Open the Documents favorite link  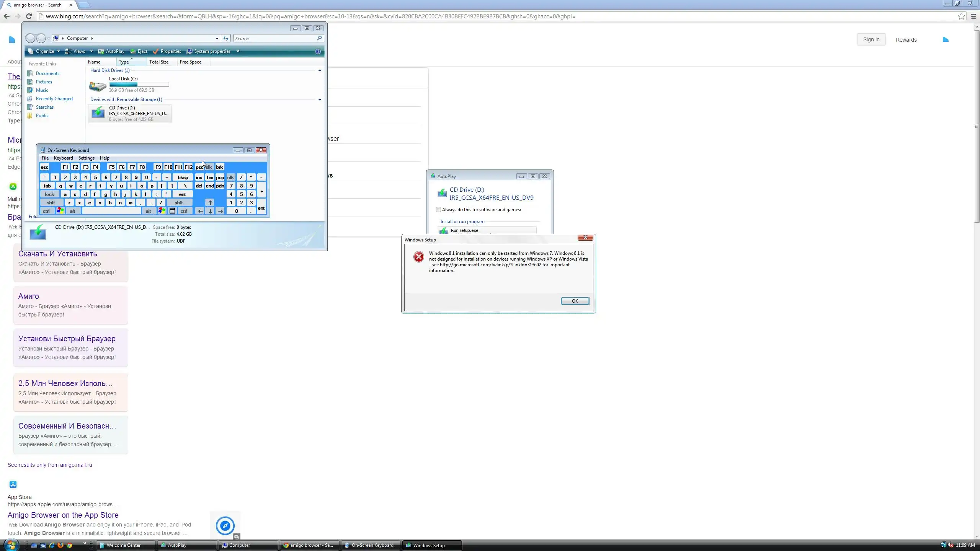tap(47, 73)
